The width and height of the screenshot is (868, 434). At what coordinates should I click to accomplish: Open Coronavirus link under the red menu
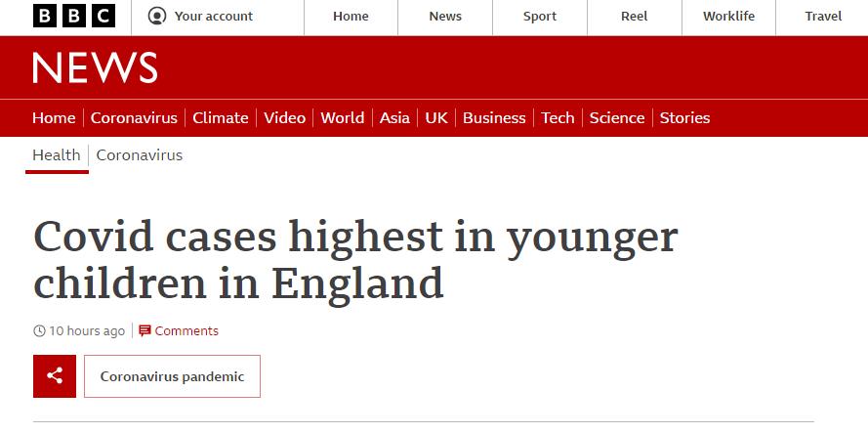[140, 155]
